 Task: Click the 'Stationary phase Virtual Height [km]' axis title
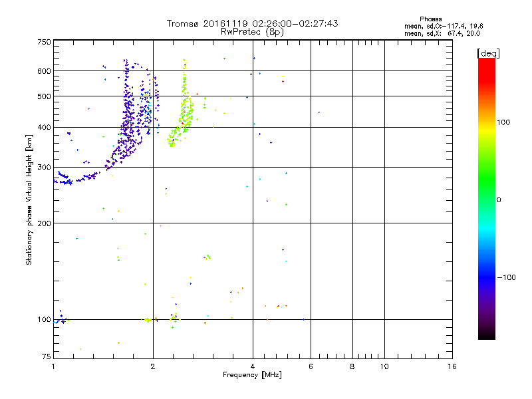[29, 199]
